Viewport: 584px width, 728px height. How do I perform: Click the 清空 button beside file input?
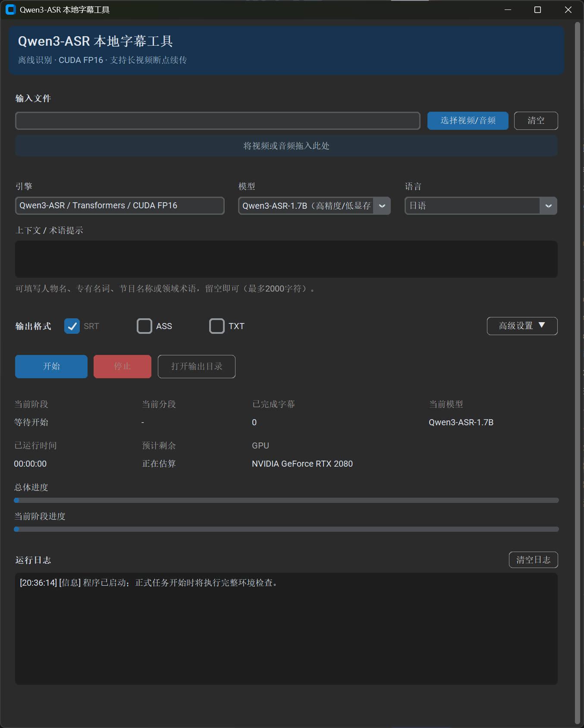tap(536, 121)
